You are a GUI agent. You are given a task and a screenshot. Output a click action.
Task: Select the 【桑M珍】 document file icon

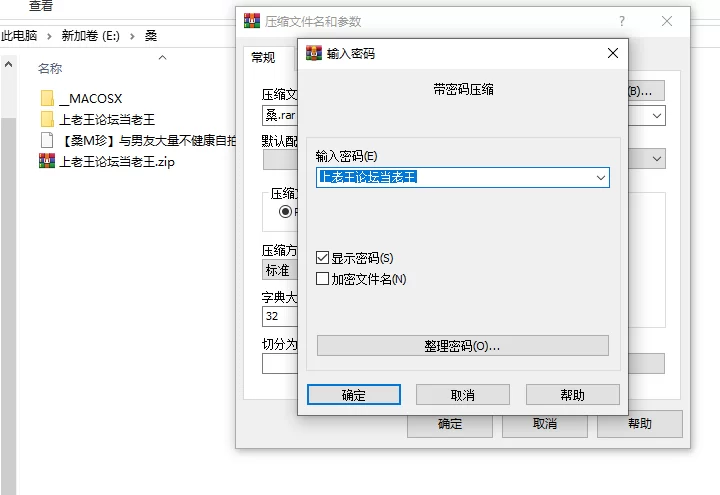pos(47,140)
